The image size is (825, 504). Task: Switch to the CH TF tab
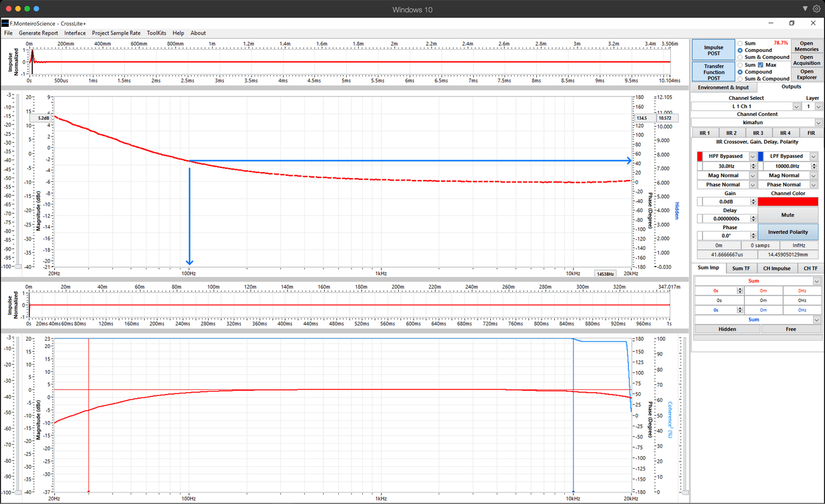(811, 268)
